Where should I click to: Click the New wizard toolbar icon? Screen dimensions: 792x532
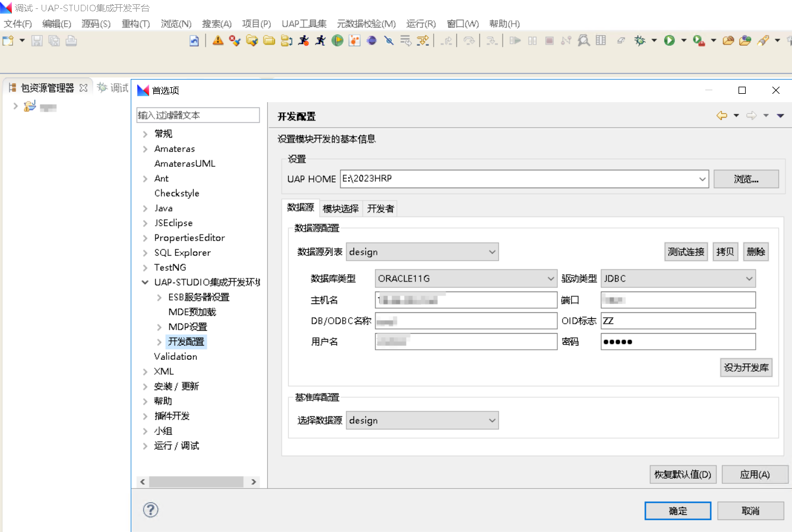(8, 40)
